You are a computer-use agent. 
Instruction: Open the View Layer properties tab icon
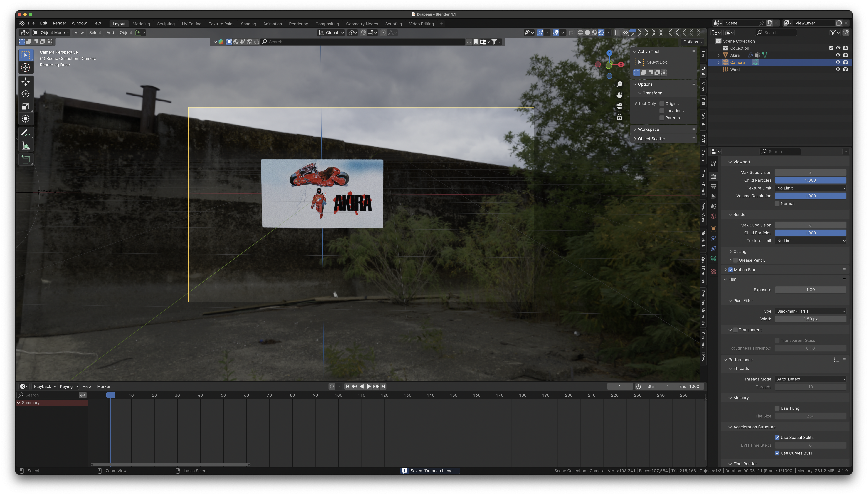click(x=713, y=196)
